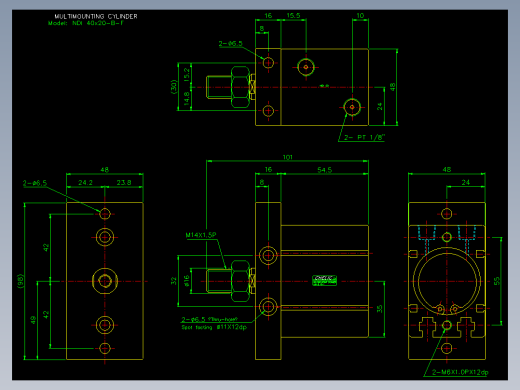Click the MULTIMOUNTING CYLINDER title text

coord(96,16)
